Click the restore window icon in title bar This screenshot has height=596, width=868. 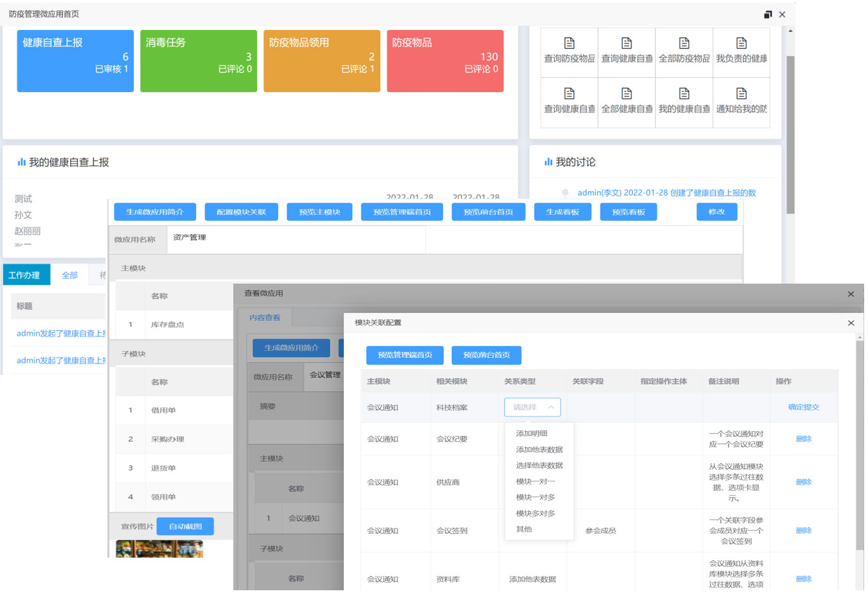(768, 15)
